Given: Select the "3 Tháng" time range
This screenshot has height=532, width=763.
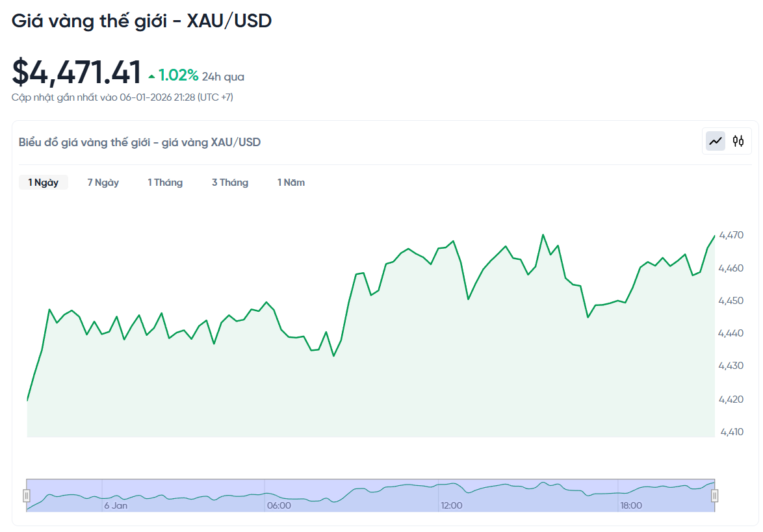Looking at the screenshot, I should point(229,183).
